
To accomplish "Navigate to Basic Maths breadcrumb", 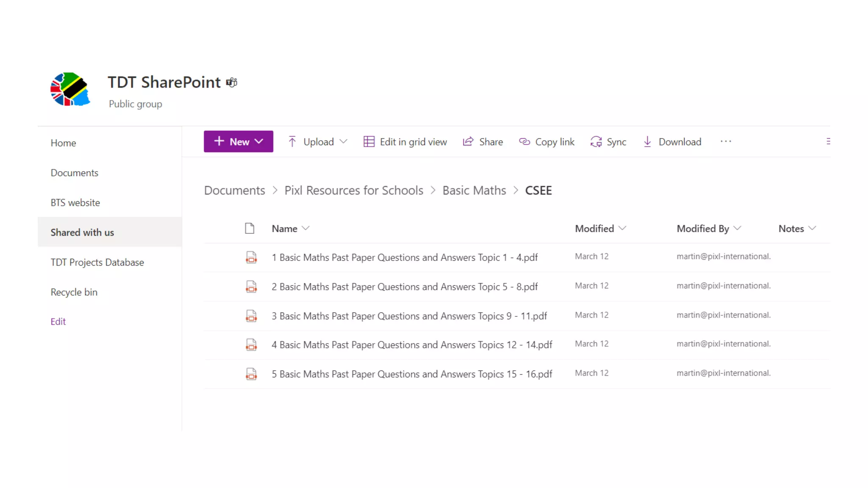I will point(474,190).
